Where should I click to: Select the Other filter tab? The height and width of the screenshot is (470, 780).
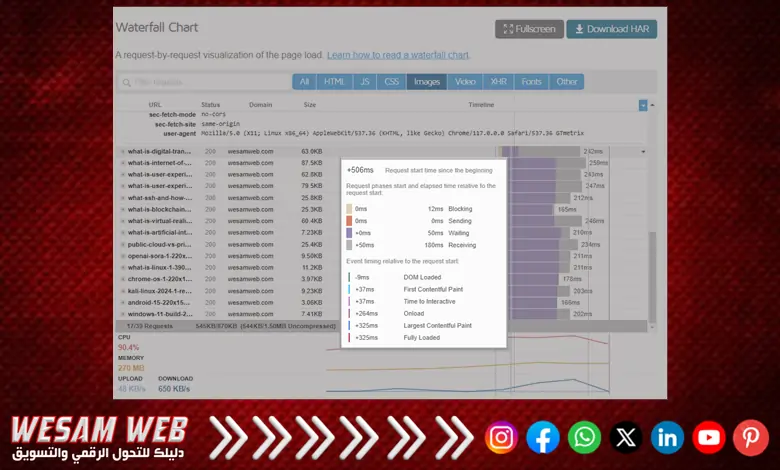pos(567,82)
